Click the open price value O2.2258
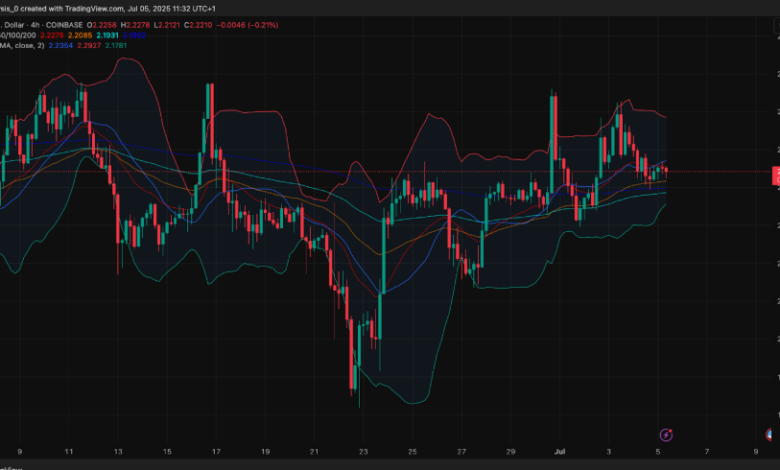This screenshot has height=470, width=780. [101, 25]
